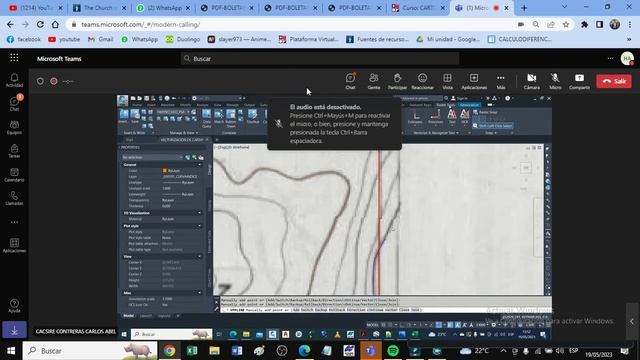Expand the collapsed side panel arrow
The width and height of the screenshot is (640, 360).
pyautogui.click(x=632, y=321)
